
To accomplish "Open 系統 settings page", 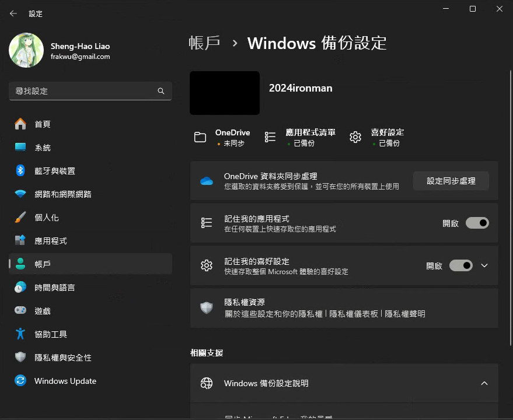I will tap(90, 147).
